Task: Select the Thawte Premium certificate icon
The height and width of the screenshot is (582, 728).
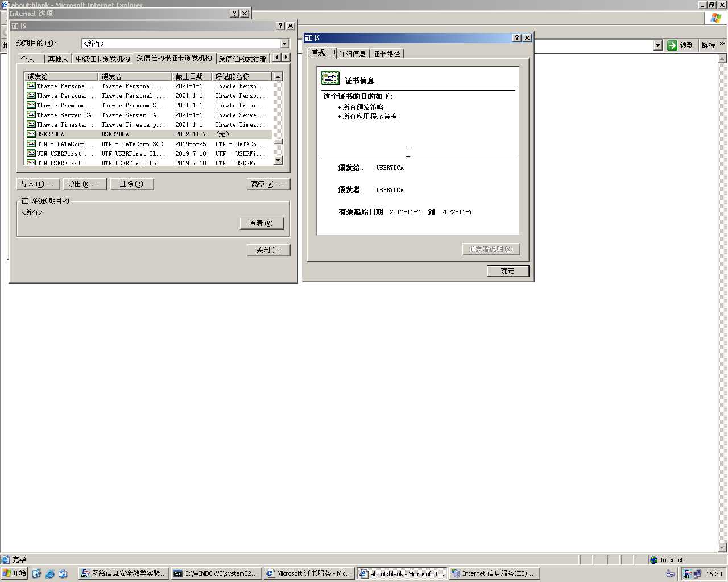Action: (x=31, y=105)
